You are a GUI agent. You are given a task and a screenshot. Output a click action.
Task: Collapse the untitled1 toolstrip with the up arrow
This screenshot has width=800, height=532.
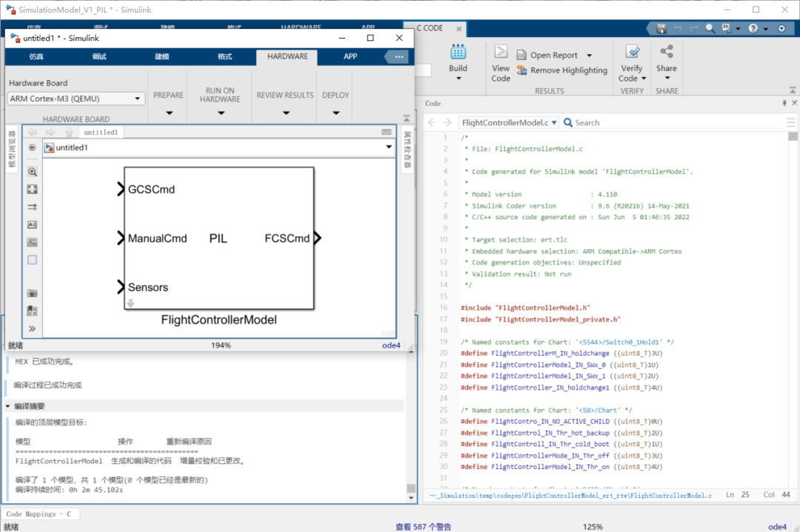coord(407,119)
